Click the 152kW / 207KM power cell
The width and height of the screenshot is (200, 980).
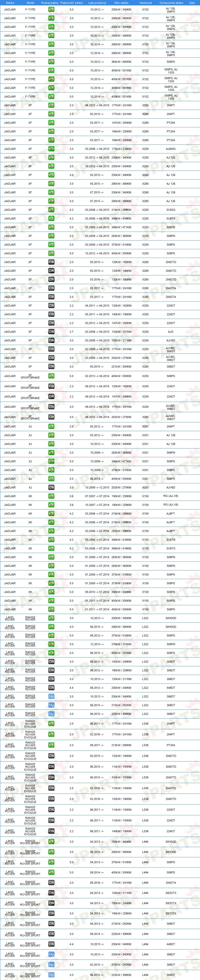click(121, 332)
